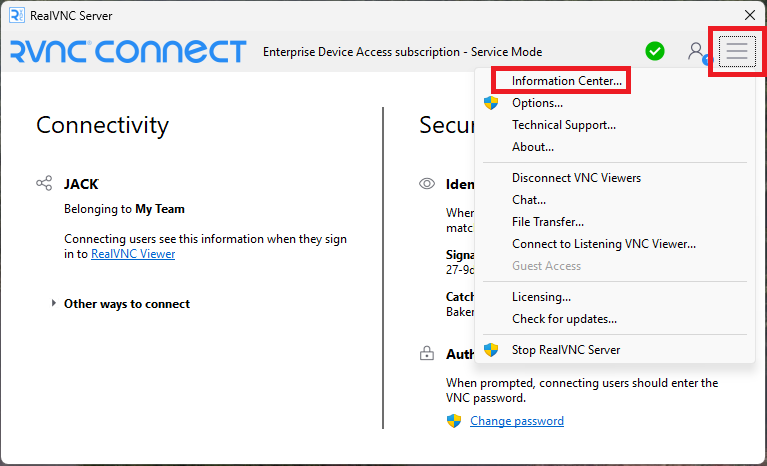
Task: Click the Connectivity heading
Action: pyautogui.click(x=102, y=125)
